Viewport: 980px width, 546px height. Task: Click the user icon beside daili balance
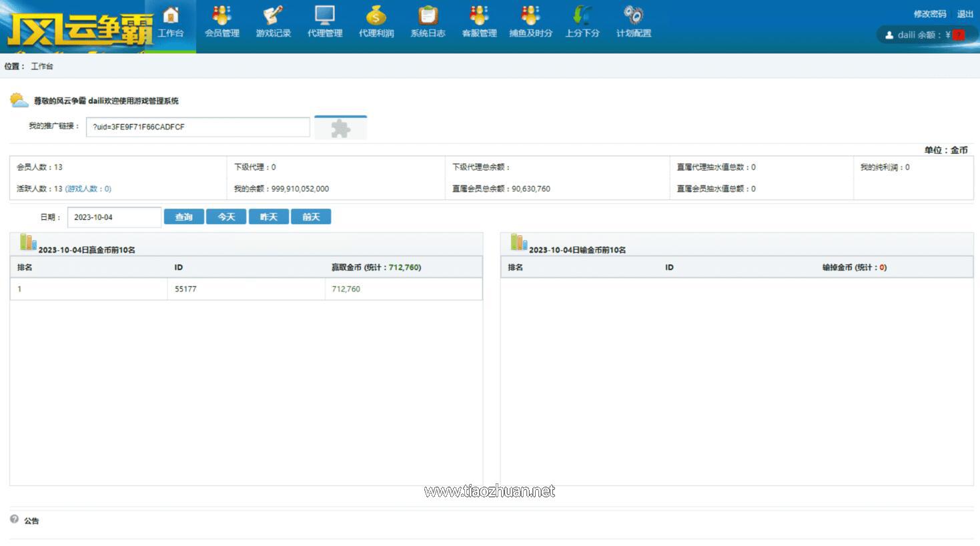pyautogui.click(x=889, y=35)
